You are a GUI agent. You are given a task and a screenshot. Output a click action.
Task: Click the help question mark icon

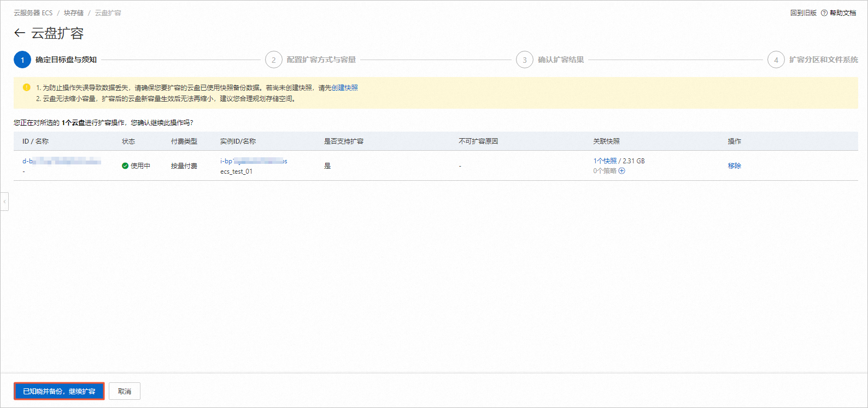point(824,13)
